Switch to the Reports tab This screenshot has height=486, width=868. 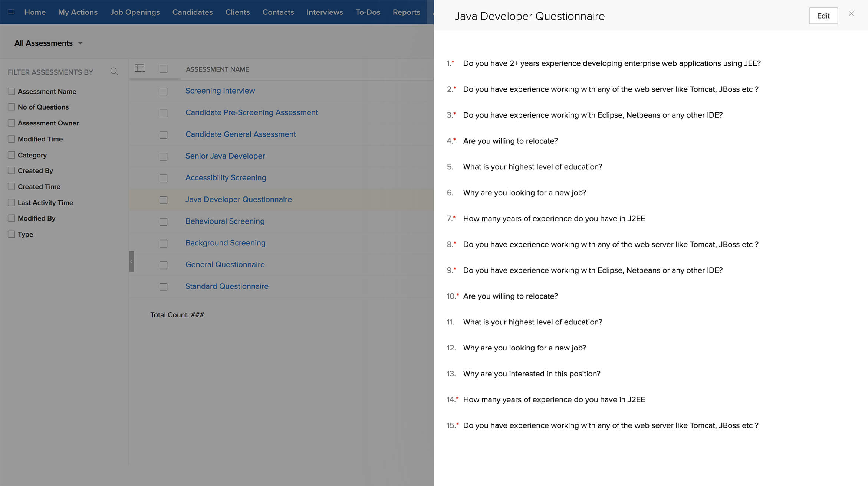coord(406,12)
